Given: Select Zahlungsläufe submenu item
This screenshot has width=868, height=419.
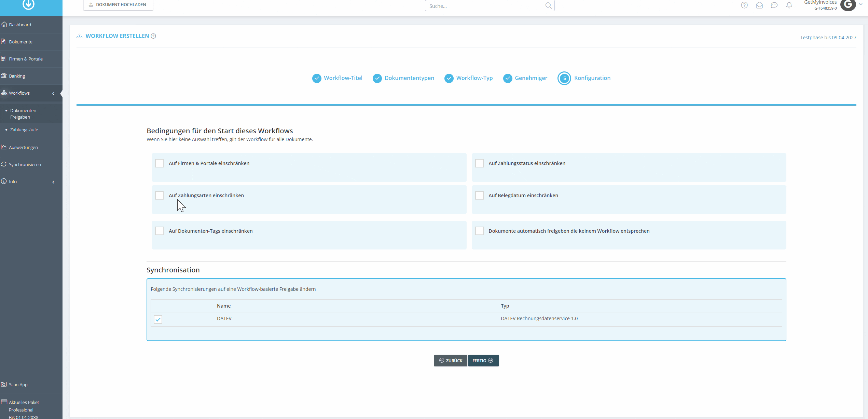Looking at the screenshot, I should pyautogui.click(x=31, y=130).
